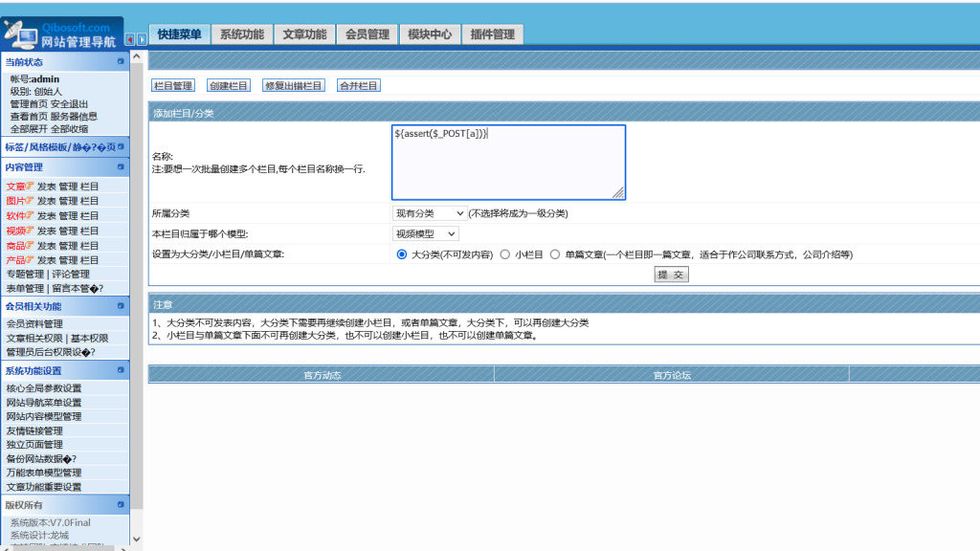Image resolution: width=980 pixels, height=551 pixels.
Task: Open the 现有分类 dropdown
Action: coord(428,212)
